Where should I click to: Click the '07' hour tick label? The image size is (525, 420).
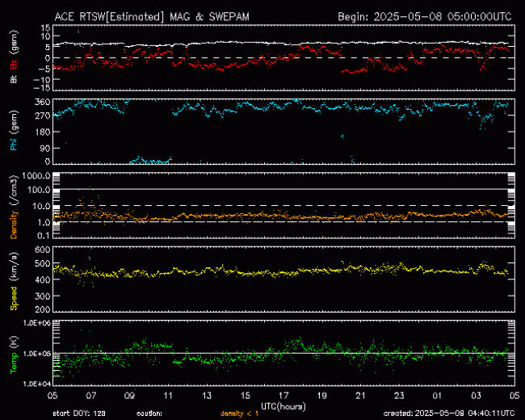91,396
